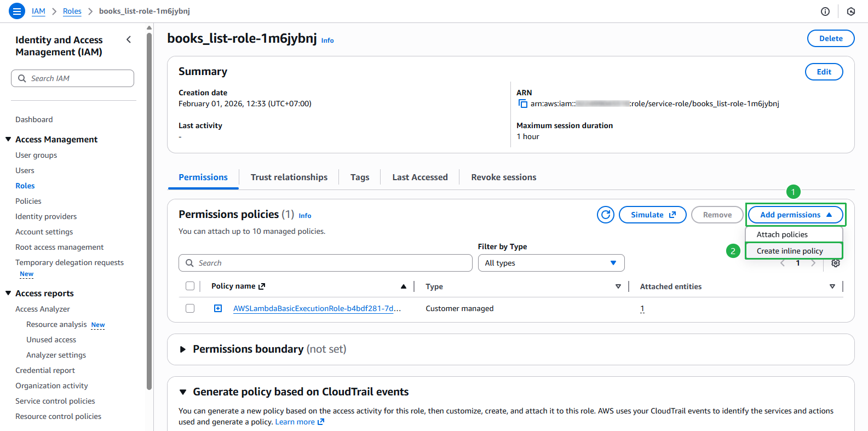
Task: Open Organization activity in the sidebar
Action: [x=51, y=386]
